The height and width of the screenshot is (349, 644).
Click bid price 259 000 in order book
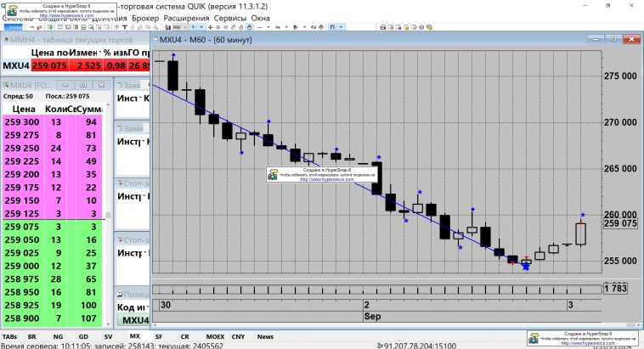click(x=22, y=266)
